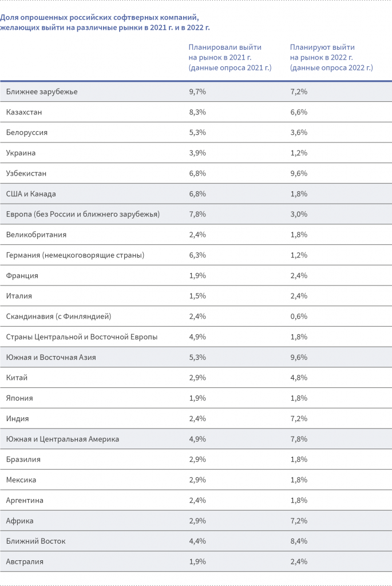The height and width of the screenshot is (586, 392).
Task: Click the 2021 survey column header
Action: click(x=229, y=57)
